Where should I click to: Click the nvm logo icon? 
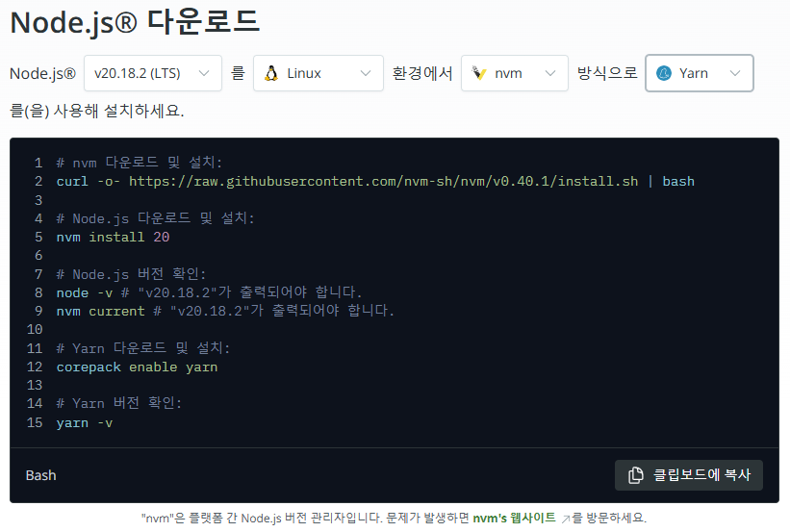coord(478,73)
